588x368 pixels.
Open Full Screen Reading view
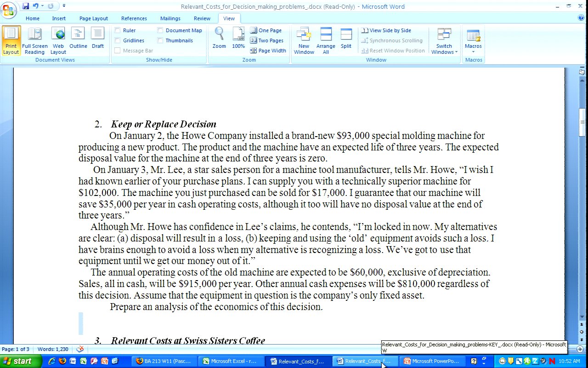tap(35, 40)
